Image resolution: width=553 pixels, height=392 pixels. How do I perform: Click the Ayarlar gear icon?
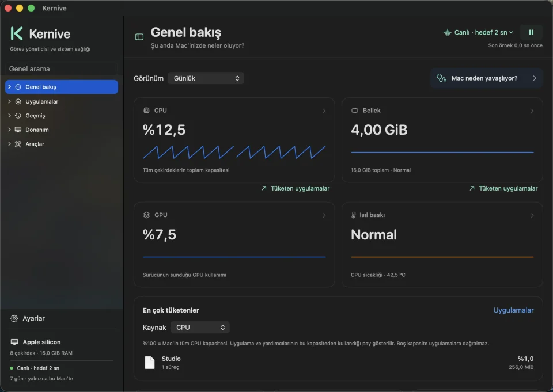tap(14, 318)
